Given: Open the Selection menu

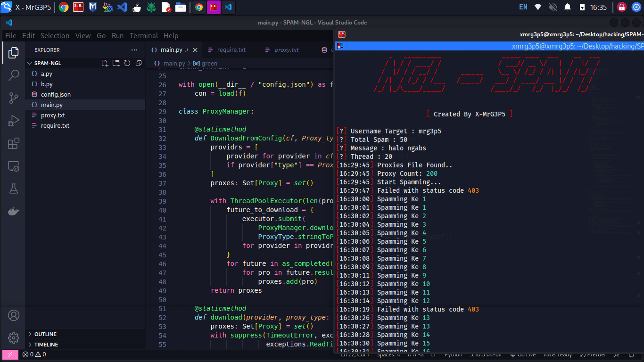Looking at the screenshot, I should point(55,36).
